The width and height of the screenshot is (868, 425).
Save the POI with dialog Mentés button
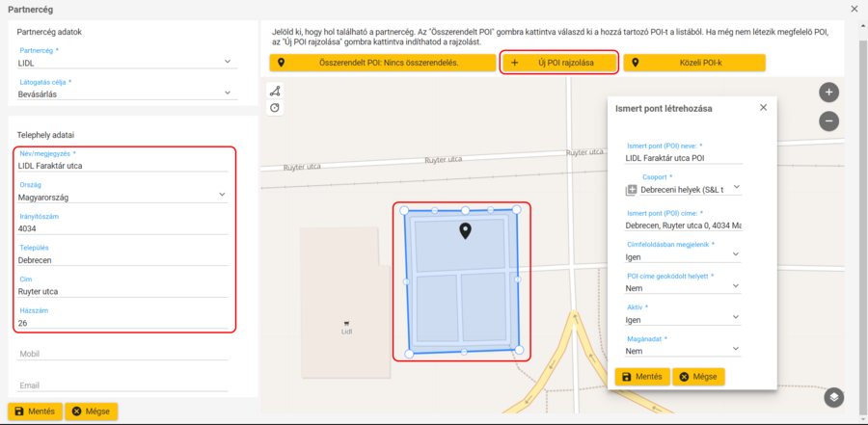[641, 376]
